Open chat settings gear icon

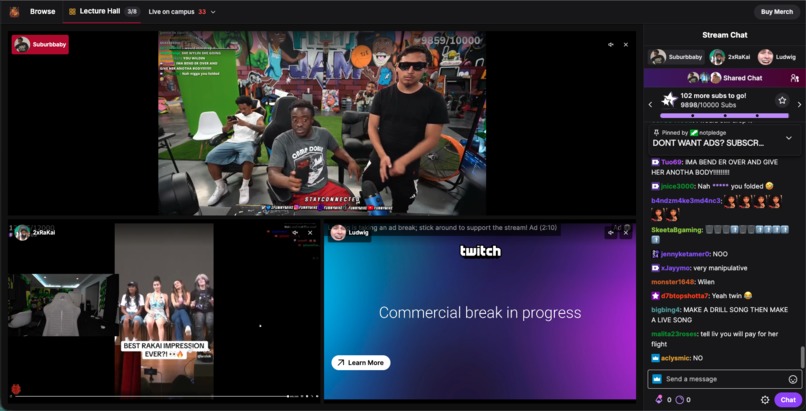(x=765, y=400)
